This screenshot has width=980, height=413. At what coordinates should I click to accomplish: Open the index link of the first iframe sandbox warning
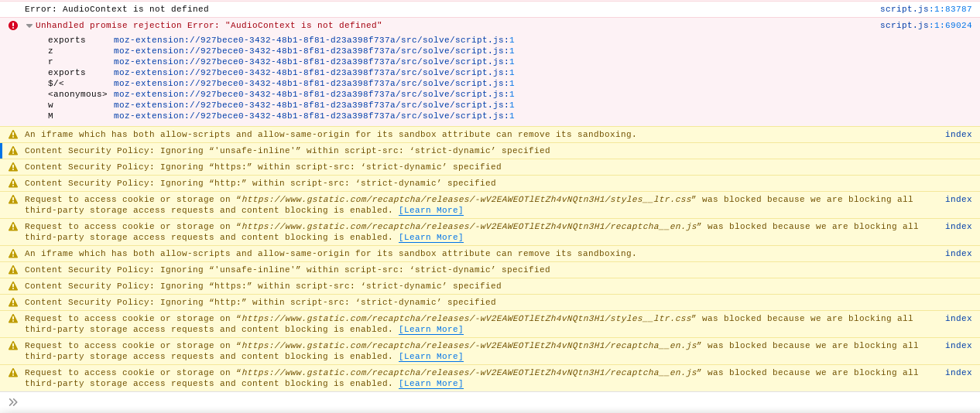[x=958, y=135]
